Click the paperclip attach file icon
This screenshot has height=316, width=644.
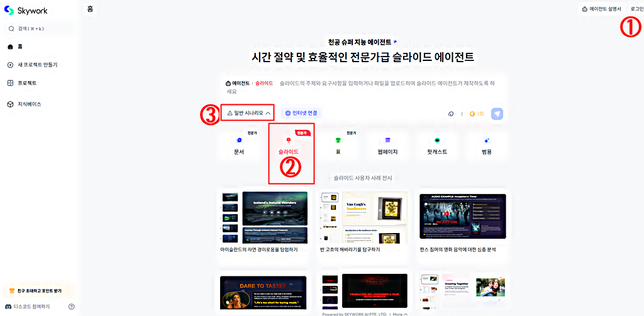(x=450, y=114)
